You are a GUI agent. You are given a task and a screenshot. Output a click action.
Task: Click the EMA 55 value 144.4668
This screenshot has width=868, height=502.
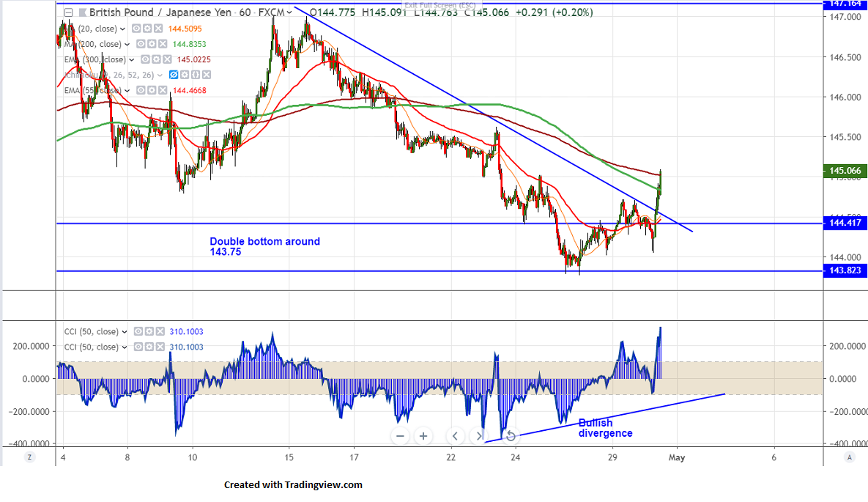(x=189, y=91)
